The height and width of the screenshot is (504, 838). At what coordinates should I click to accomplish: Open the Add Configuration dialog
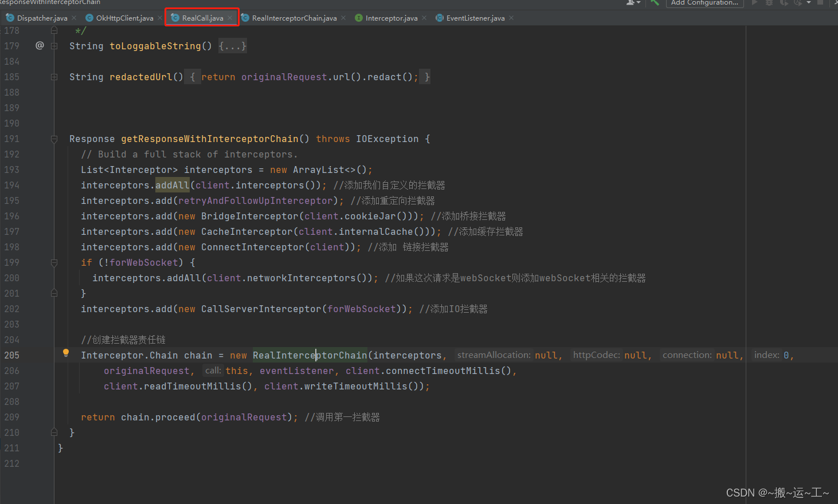pyautogui.click(x=705, y=3)
